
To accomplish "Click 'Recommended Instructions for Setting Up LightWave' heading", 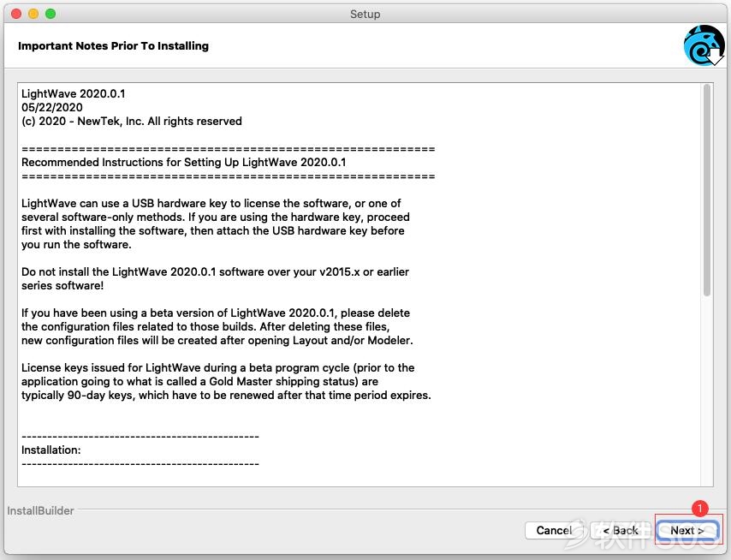I will 184,163.
